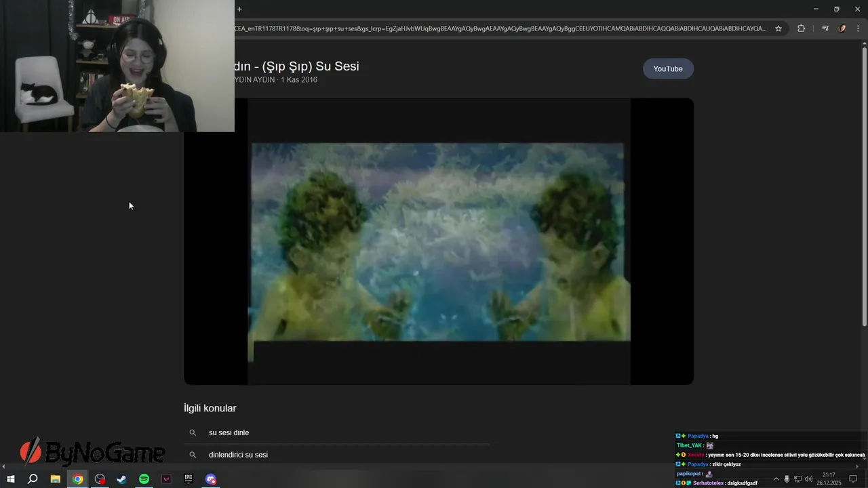This screenshot has width=868, height=488.
Task: Switch to Chrome in the taskbar
Action: tap(78, 479)
